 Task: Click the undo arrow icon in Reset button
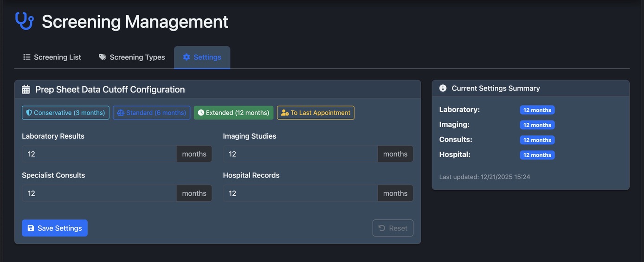(x=382, y=228)
